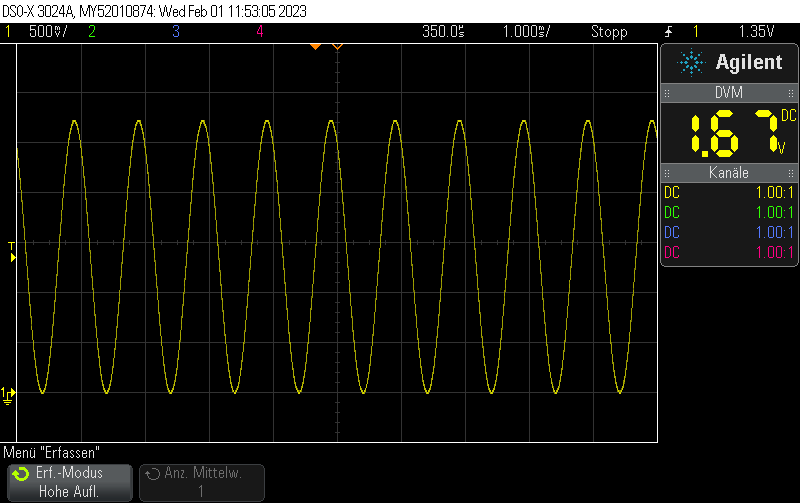Click the Anz. Mittelw. softkey

click(x=202, y=482)
